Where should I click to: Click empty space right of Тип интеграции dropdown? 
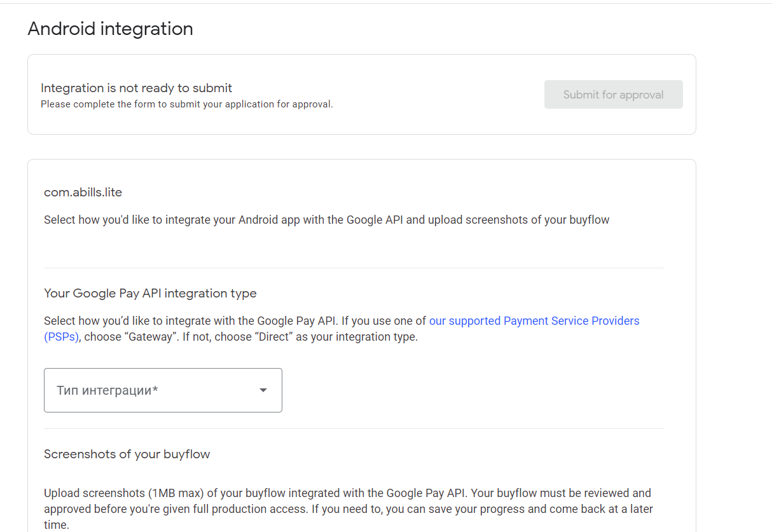[x=471, y=390]
